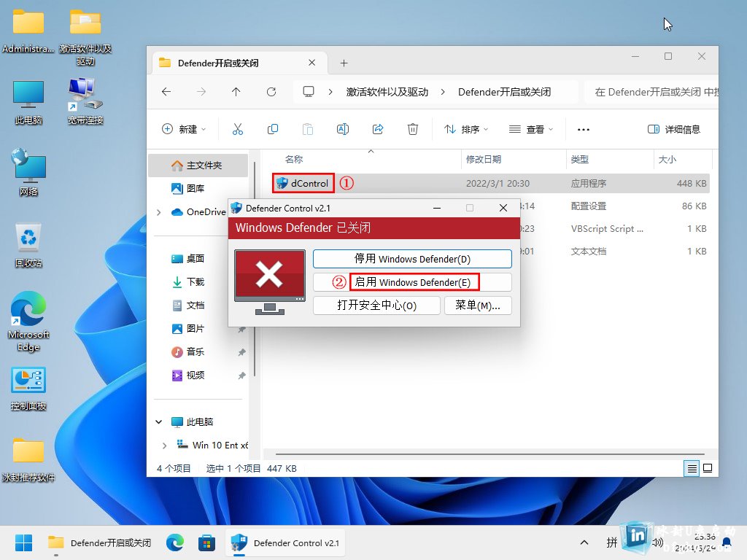The height and width of the screenshot is (560, 747).
Task: Click the 类型 column header
Action: pyautogui.click(x=579, y=160)
